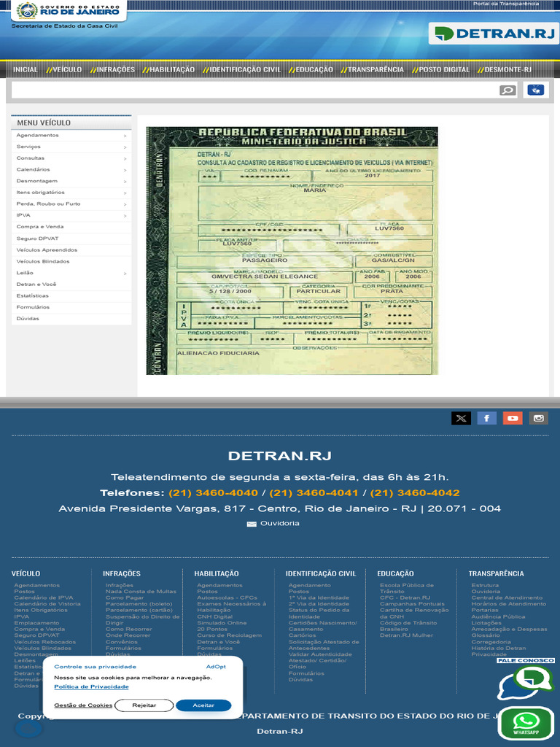Select the INFRAÇÕES navigation item
This screenshot has height=747, width=560.
(113, 69)
